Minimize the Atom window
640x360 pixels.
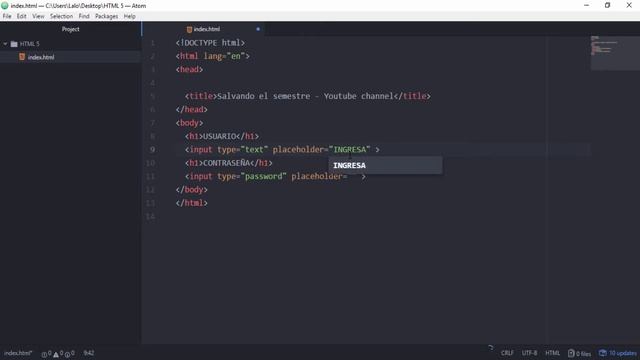pos(587,5)
